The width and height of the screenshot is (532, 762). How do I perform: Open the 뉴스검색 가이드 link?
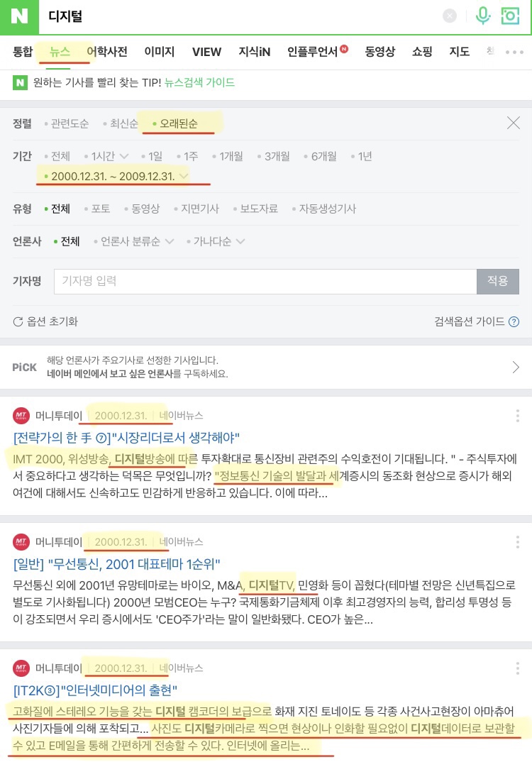coord(200,82)
